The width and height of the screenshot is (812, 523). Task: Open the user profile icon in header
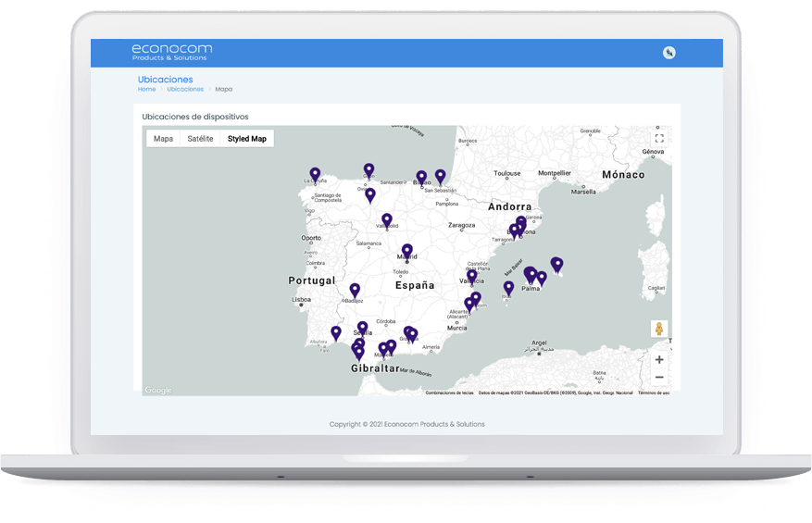(x=669, y=53)
